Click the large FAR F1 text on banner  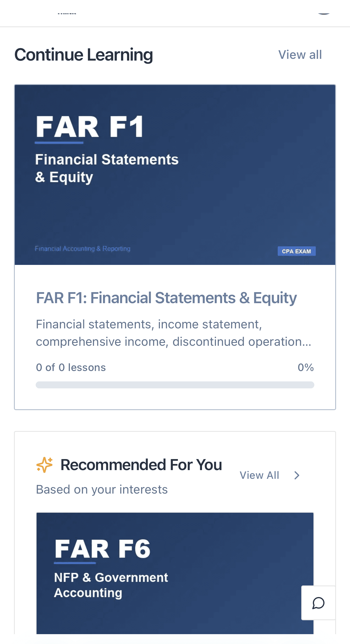89,127
